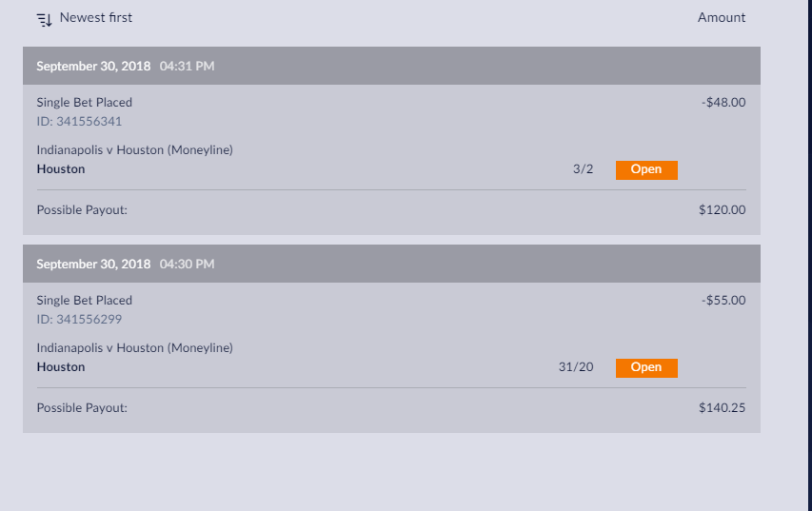
Task: Click the $120.00 possible payout
Action: [722, 209]
